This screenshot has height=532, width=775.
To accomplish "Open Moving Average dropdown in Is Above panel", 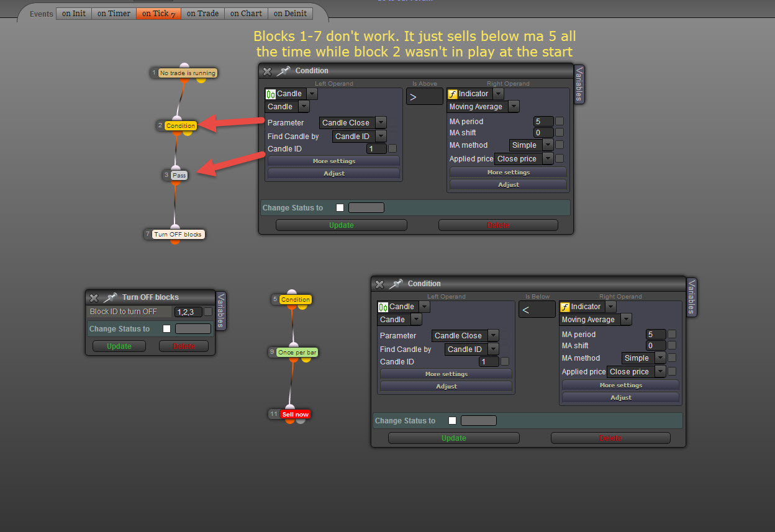I will tap(483, 107).
